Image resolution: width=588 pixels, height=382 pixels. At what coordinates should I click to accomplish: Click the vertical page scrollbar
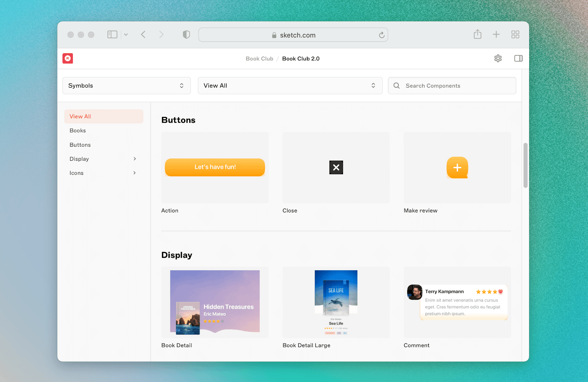525,165
